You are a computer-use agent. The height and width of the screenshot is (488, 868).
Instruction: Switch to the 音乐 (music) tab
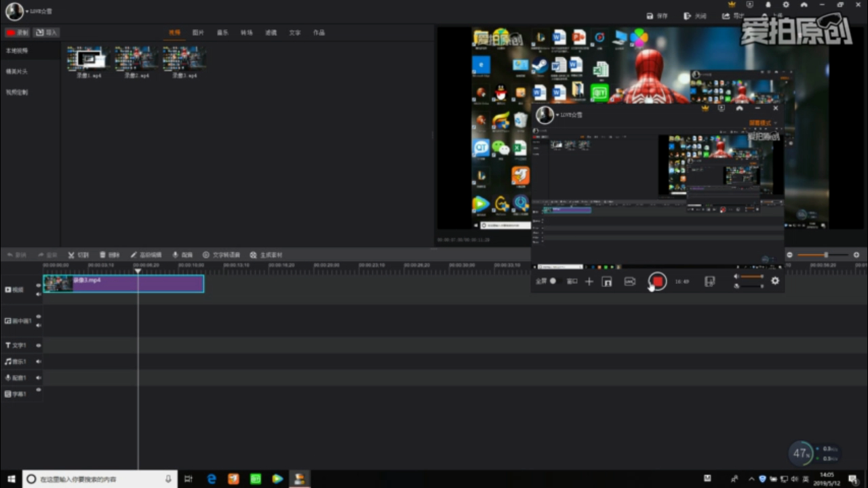pos(222,33)
